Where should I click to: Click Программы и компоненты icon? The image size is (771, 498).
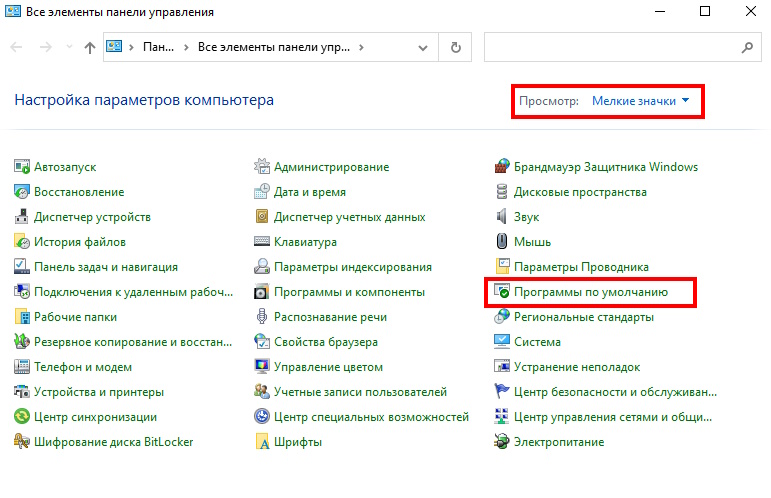click(x=262, y=292)
